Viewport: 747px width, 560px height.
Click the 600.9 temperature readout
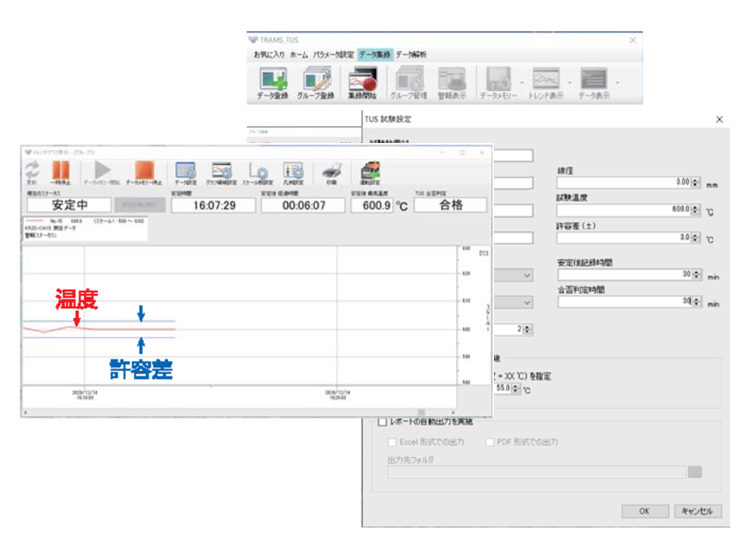[x=373, y=205]
